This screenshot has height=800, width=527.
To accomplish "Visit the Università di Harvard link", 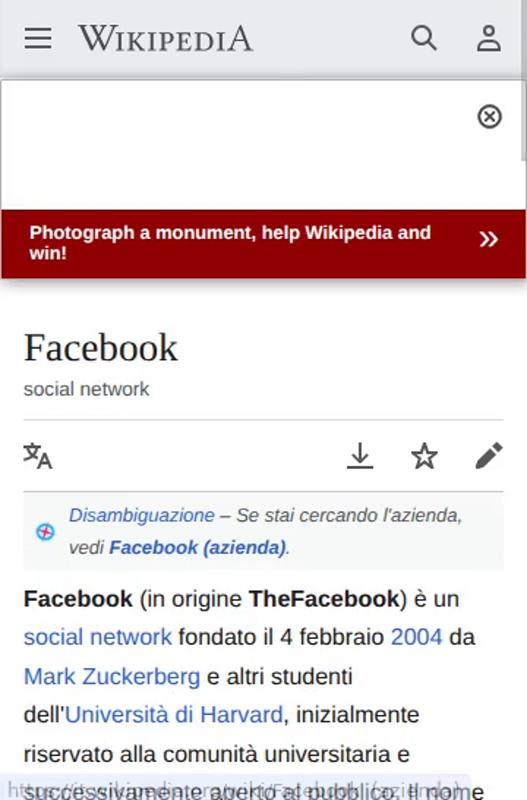I will coord(174,715).
